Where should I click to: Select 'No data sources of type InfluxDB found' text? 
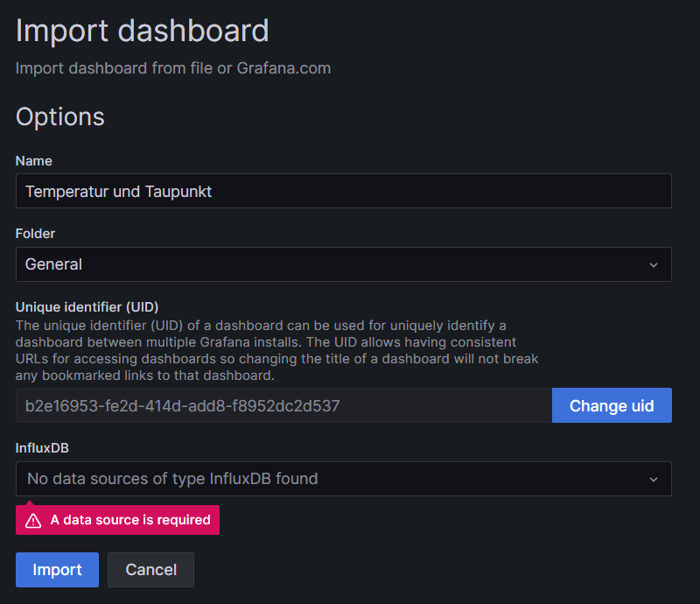click(172, 479)
